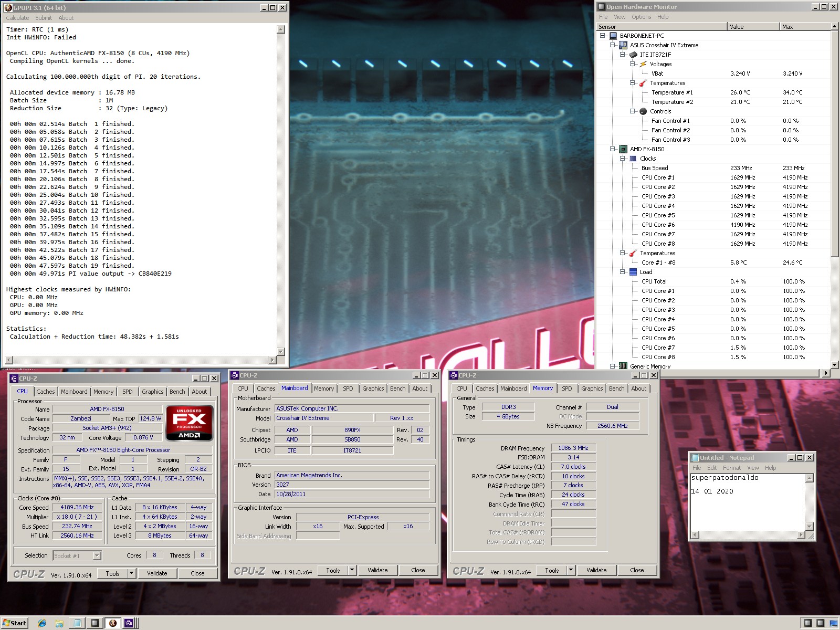Open Windows Explorer folder icon on taskbar

(x=59, y=623)
